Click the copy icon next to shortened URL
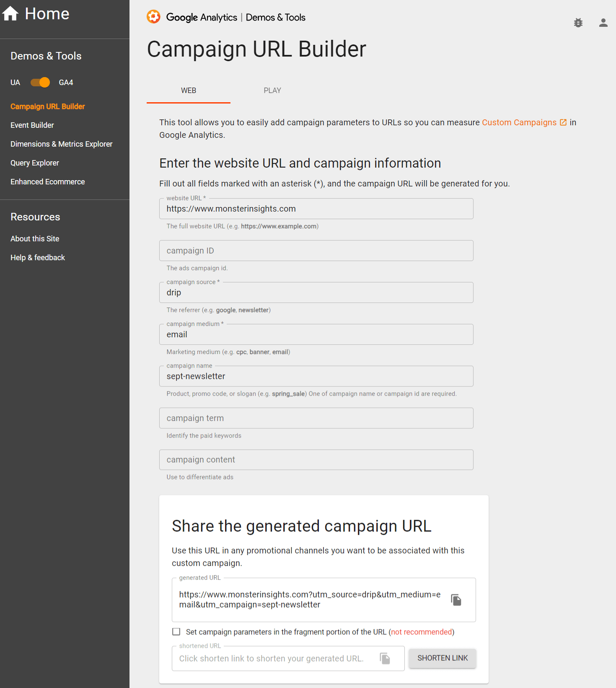Viewport: 616px width, 688px height. click(x=385, y=658)
